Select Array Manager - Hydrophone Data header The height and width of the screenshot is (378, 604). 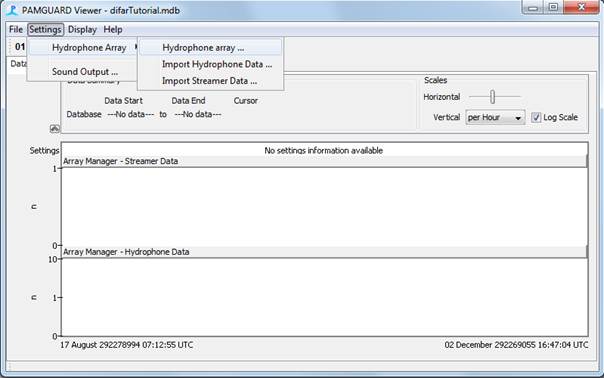(x=324, y=252)
